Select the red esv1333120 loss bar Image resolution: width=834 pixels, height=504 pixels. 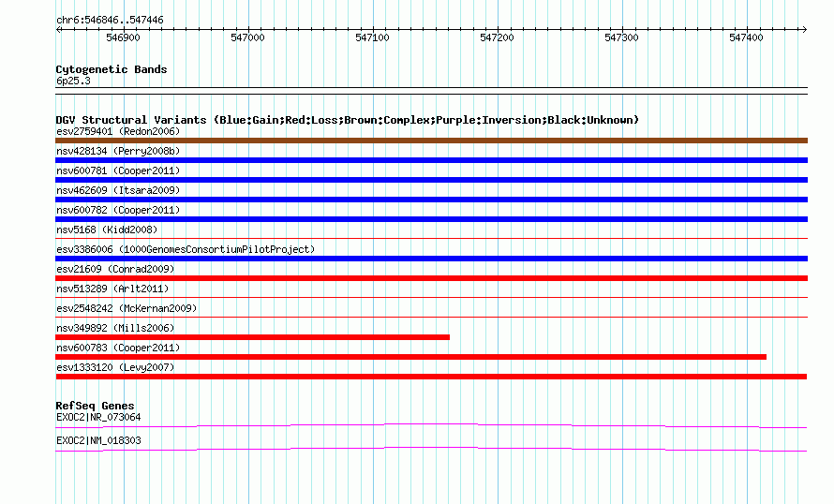[431, 377]
